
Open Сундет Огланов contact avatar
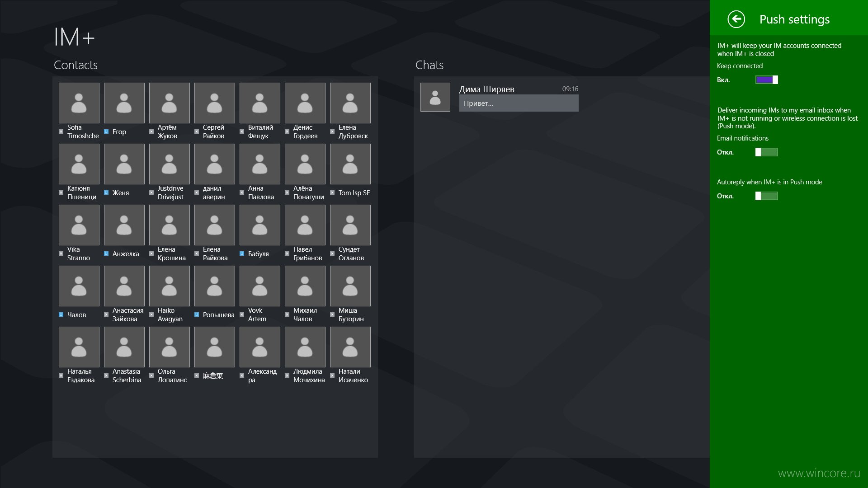click(350, 225)
